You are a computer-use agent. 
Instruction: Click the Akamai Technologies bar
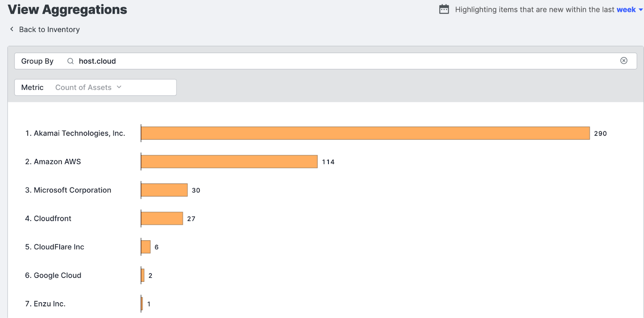pyautogui.click(x=365, y=133)
